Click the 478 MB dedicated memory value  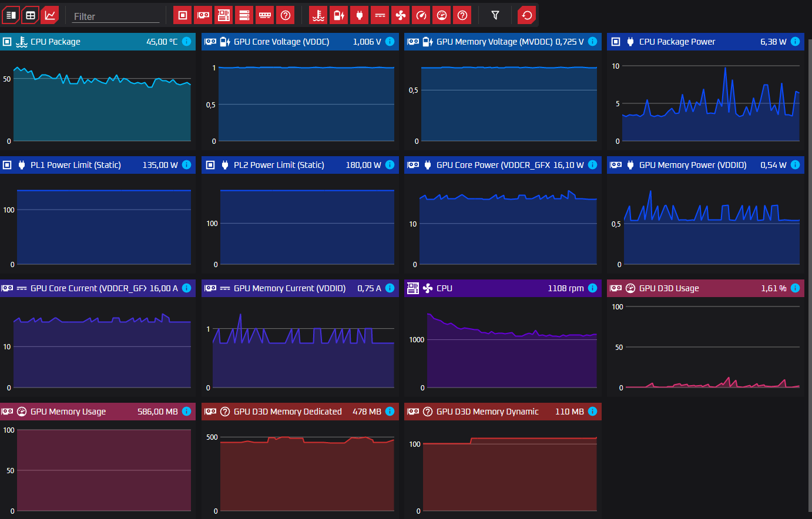click(367, 412)
